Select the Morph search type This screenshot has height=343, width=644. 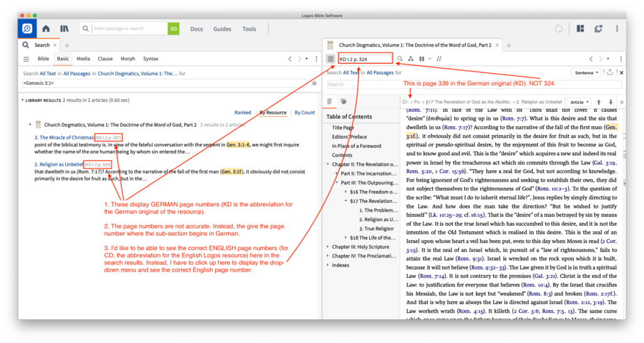click(x=128, y=58)
